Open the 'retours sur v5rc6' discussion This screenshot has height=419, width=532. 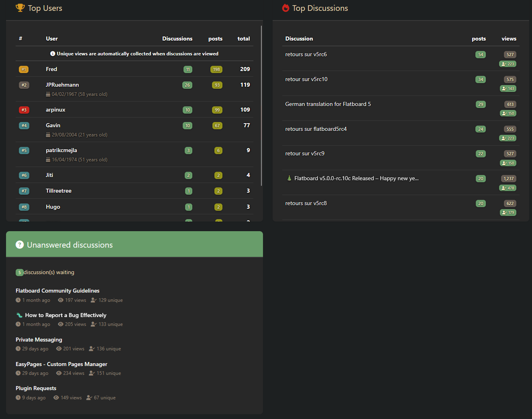[x=306, y=55]
